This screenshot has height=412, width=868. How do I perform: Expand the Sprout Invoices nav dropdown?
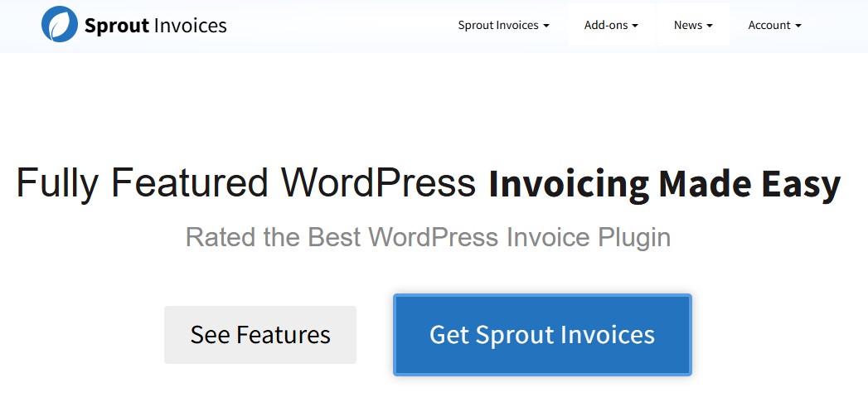click(504, 25)
